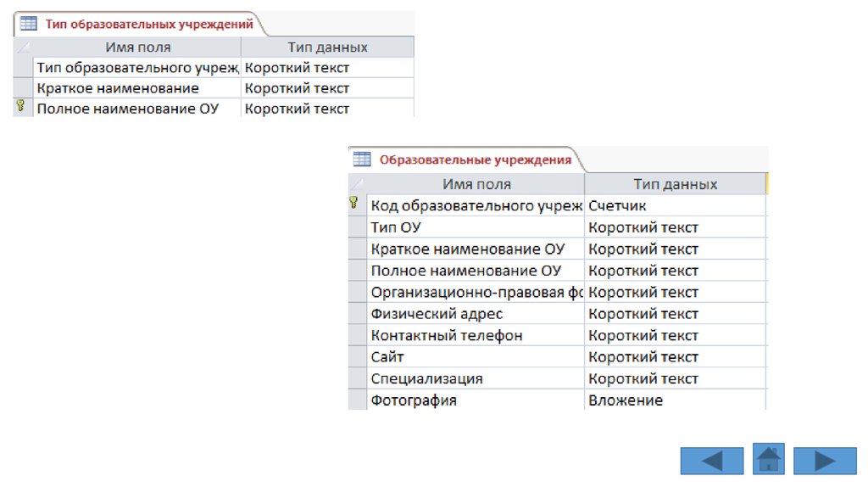
Task: Click table icon on Тип образовательных учреждений tab
Action: tap(28, 24)
